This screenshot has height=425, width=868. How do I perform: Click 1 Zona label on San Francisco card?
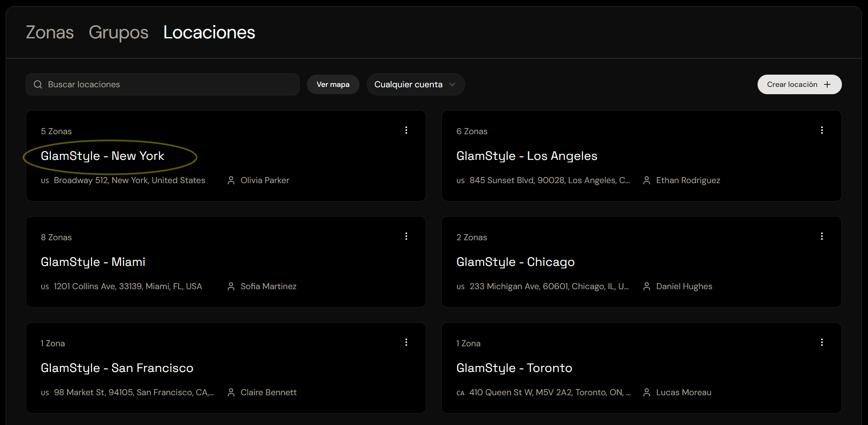pos(53,343)
